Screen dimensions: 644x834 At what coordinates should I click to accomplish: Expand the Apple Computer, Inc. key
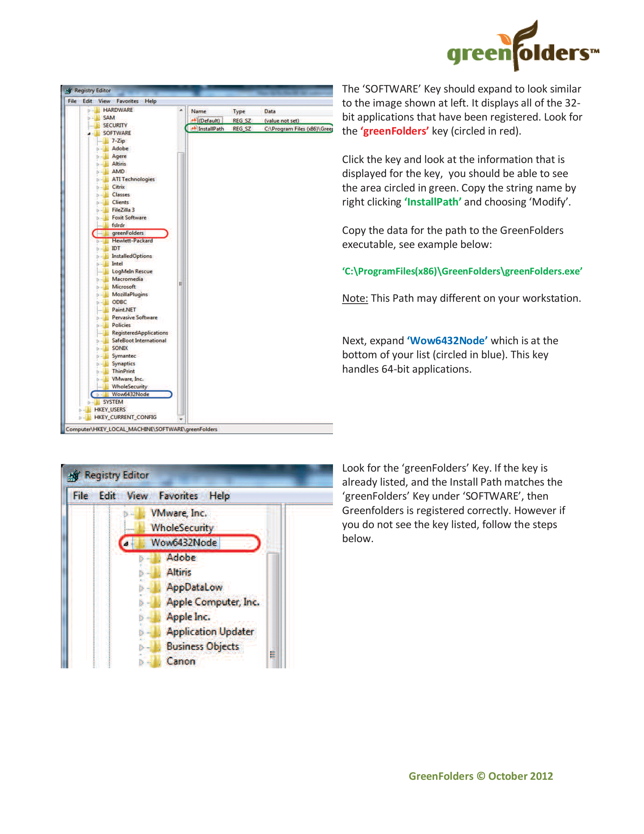pyautogui.click(x=142, y=603)
